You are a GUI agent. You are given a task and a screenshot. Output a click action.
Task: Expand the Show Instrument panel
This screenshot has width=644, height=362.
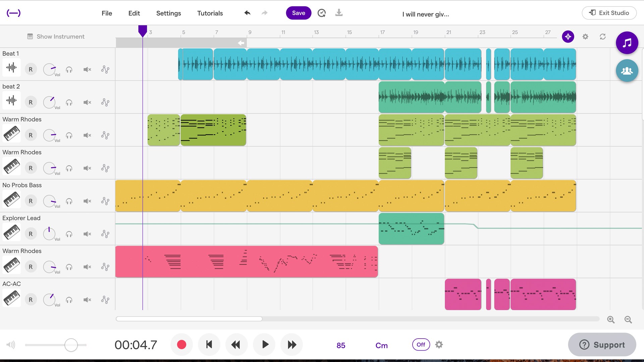coord(56,37)
